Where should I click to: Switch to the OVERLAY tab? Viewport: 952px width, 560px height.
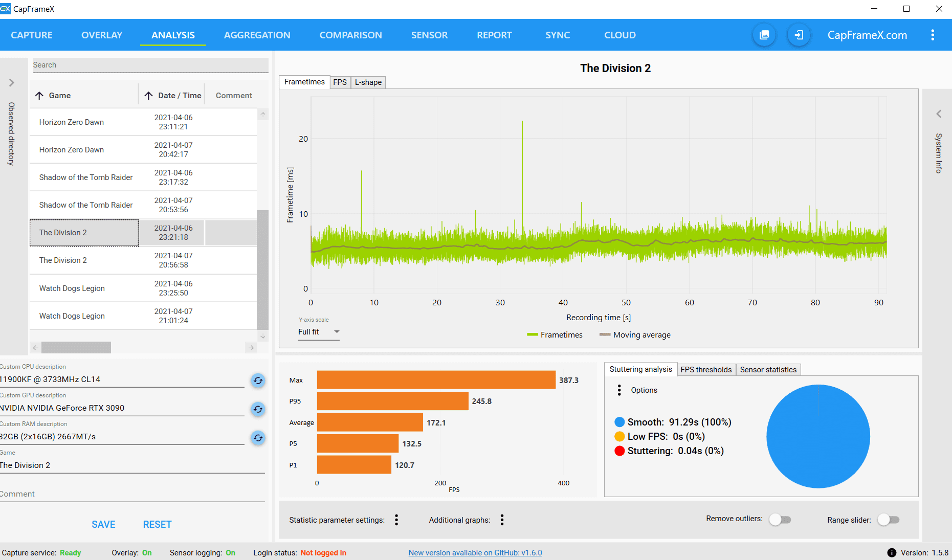[x=102, y=35]
